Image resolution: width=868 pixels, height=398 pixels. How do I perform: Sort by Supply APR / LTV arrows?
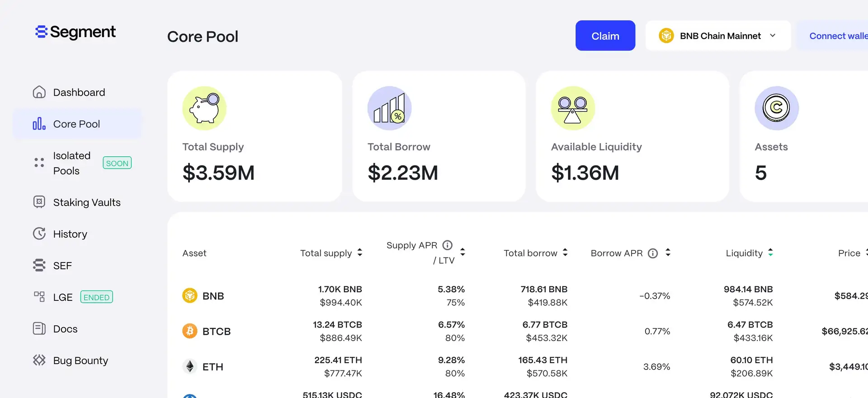pyautogui.click(x=462, y=252)
